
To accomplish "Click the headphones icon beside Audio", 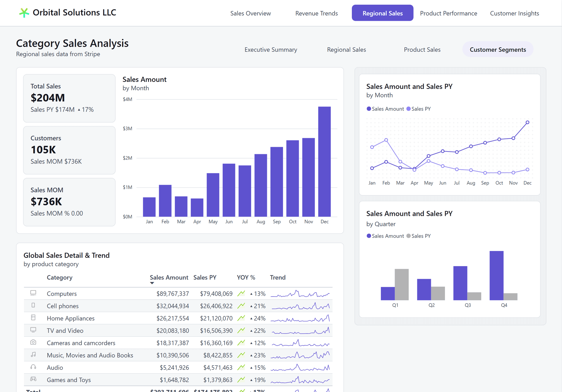I will pyautogui.click(x=33, y=367).
